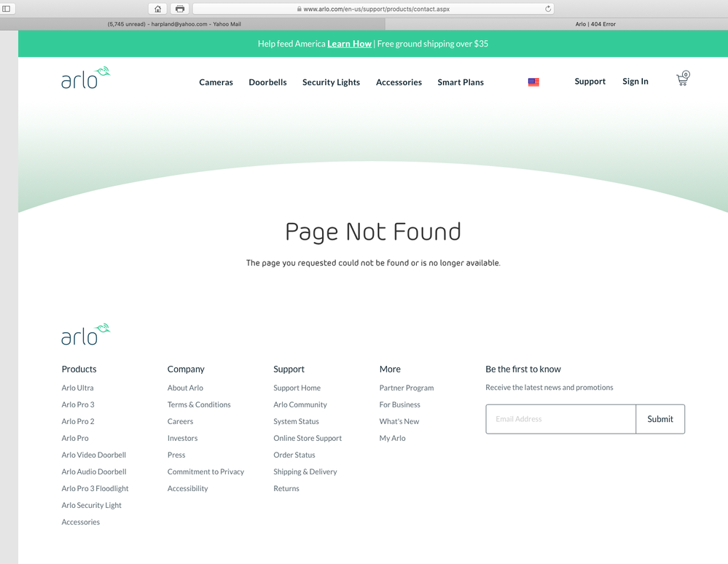
Task: Open the Online Store Support link
Action: pos(308,438)
